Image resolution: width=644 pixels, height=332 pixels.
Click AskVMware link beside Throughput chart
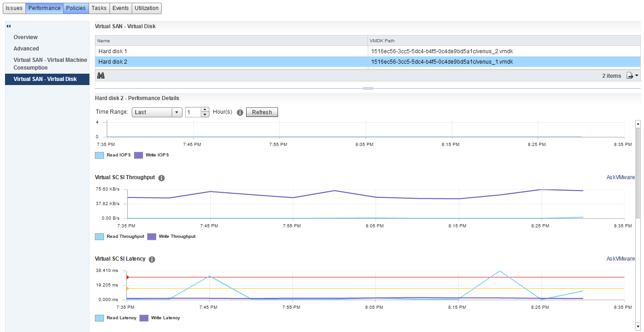click(x=620, y=177)
